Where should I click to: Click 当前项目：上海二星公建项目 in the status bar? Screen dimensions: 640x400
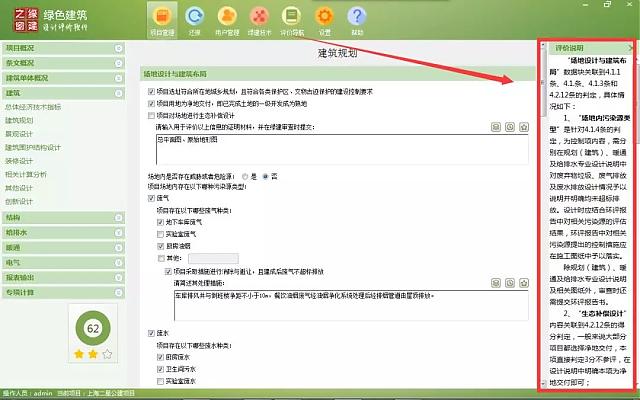point(96,393)
